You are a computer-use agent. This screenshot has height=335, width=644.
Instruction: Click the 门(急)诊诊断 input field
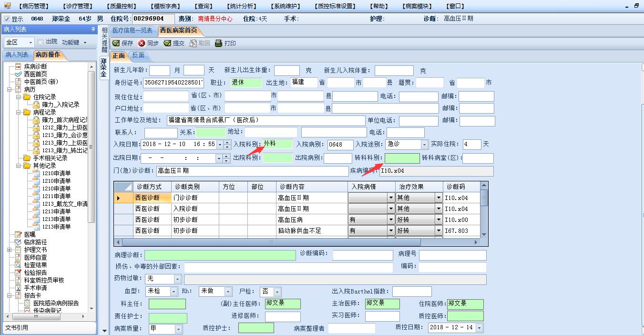[x=252, y=170]
